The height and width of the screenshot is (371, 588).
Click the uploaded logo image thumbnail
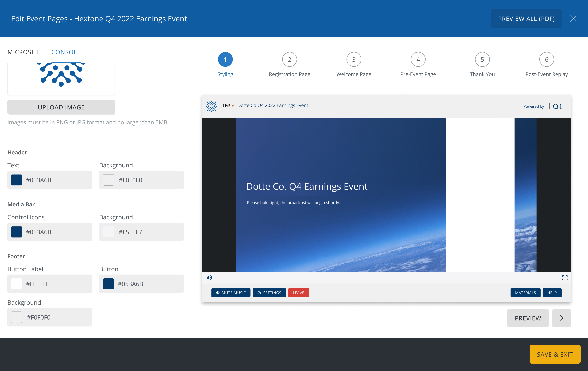pos(61,76)
